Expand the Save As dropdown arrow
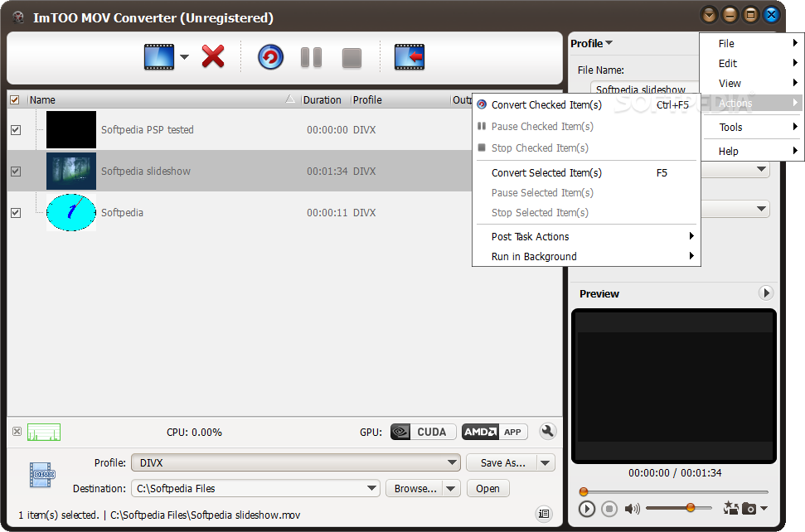 pos(546,462)
